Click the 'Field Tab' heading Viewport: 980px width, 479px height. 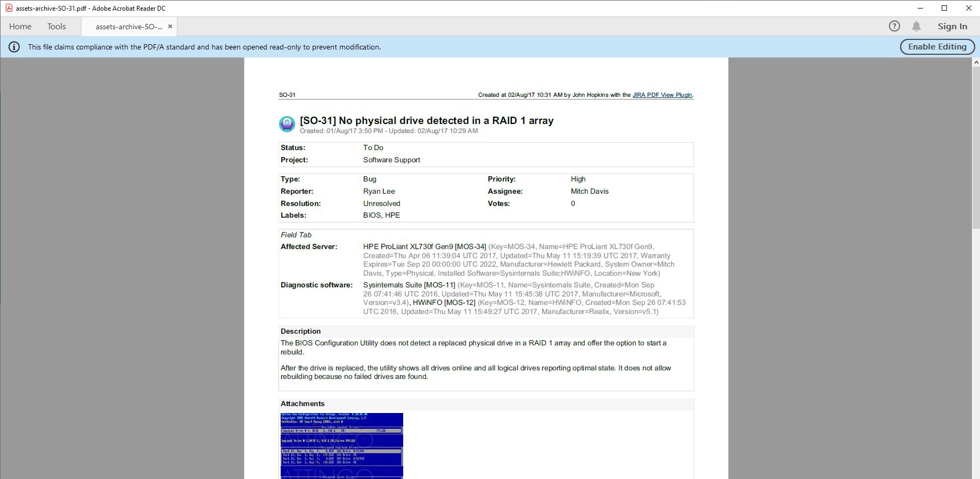(296, 235)
